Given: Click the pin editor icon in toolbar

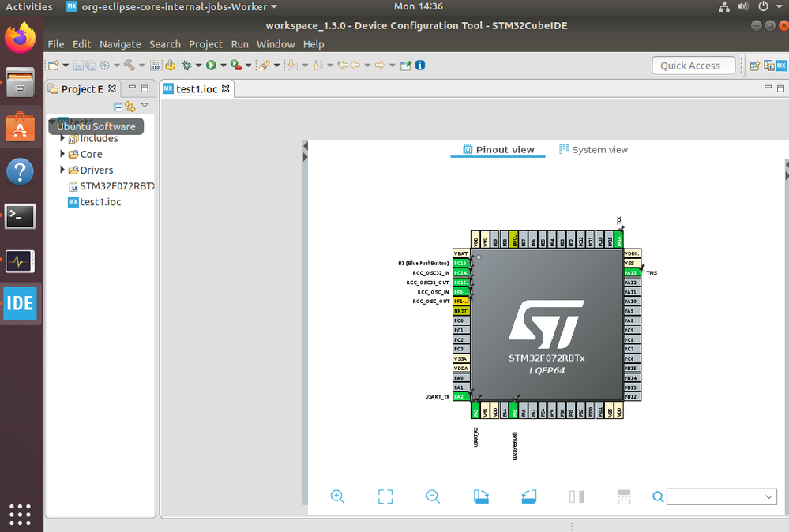Looking at the screenshot, I should pos(406,66).
